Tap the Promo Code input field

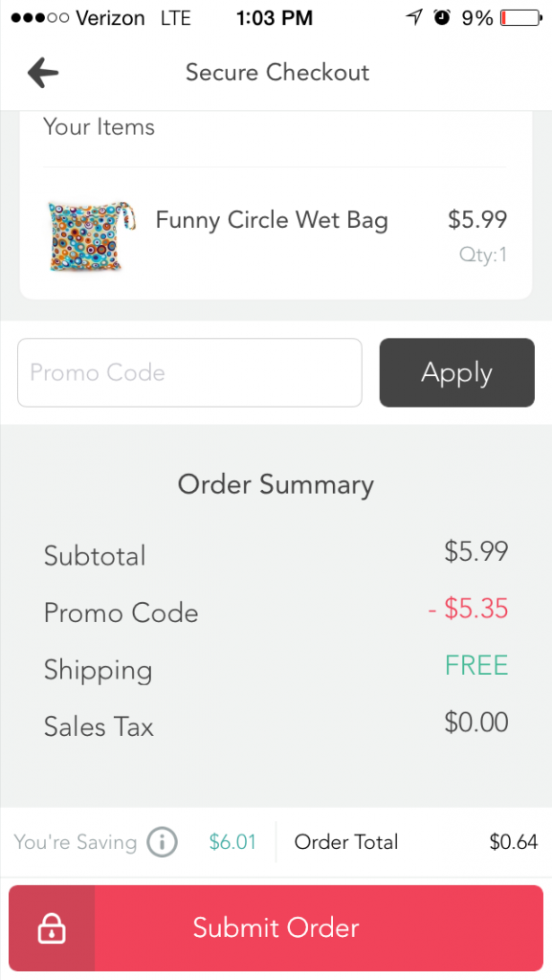point(189,372)
